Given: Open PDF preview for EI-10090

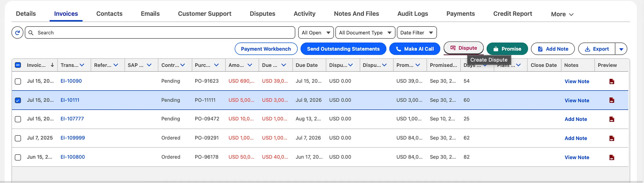Looking at the screenshot, I should pyautogui.click(x=612, y=81).
